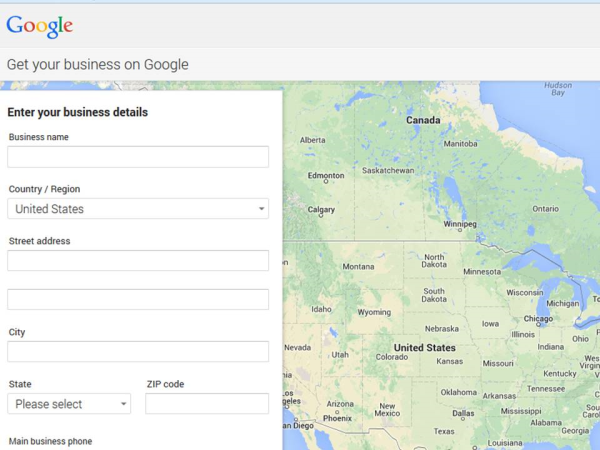
Task: Click 'Alberta' on the map
Action: [x=313, y=140]
